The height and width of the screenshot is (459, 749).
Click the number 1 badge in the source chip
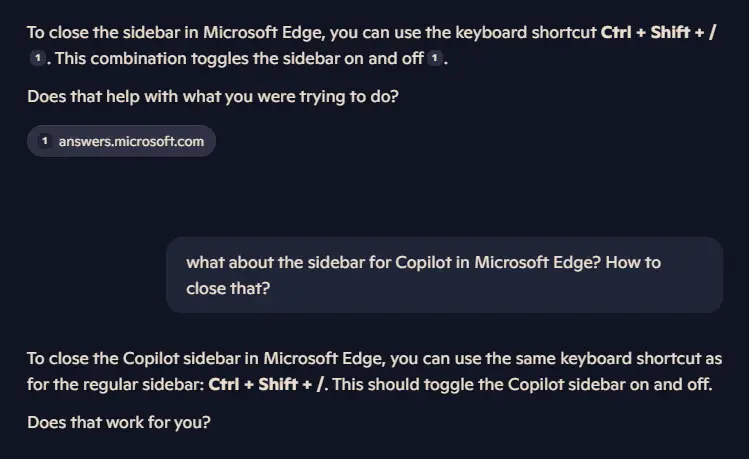coord(45,141)
